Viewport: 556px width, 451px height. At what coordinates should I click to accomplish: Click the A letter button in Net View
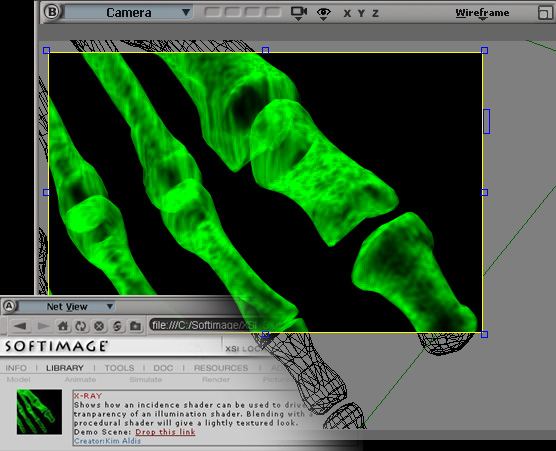pyautogui.click(x=9, y=306)
